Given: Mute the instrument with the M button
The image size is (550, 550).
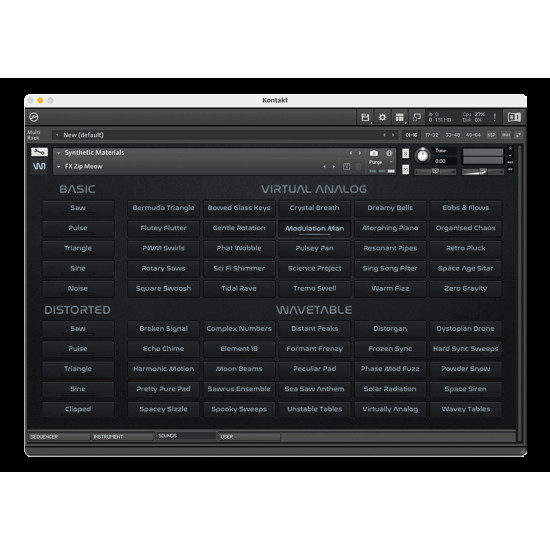Looking at the screenshot, I should (405, 170).
